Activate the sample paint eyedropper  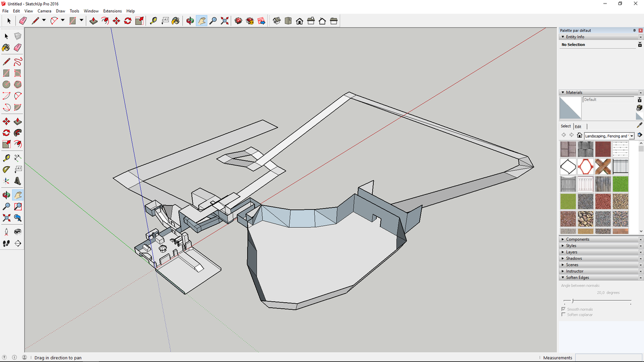[639, 125]
